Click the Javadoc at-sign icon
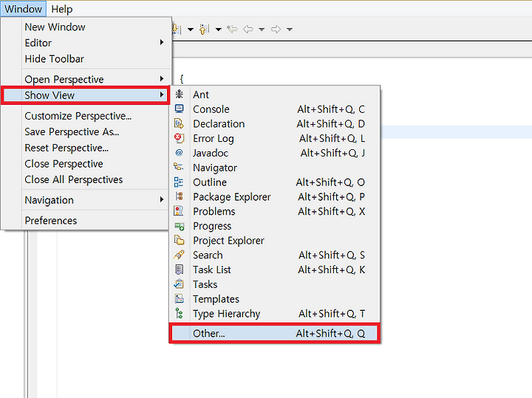 tap(179, 153)
